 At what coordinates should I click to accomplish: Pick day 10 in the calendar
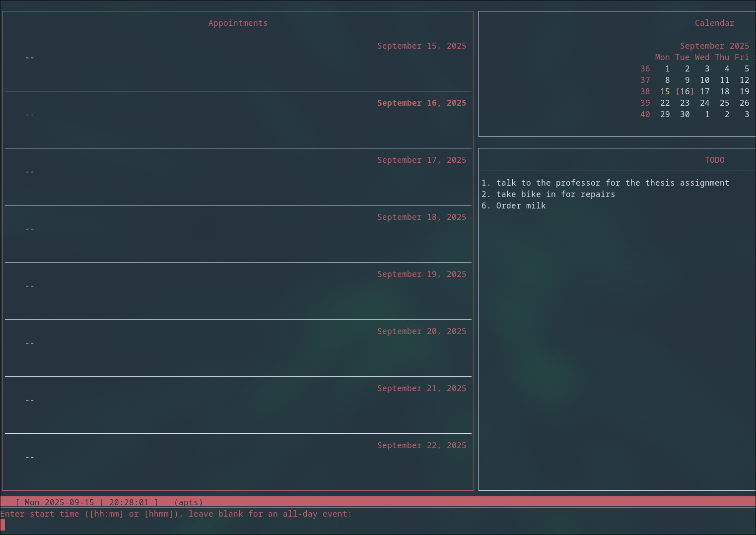pyautogui.click(x=704, y=80)
